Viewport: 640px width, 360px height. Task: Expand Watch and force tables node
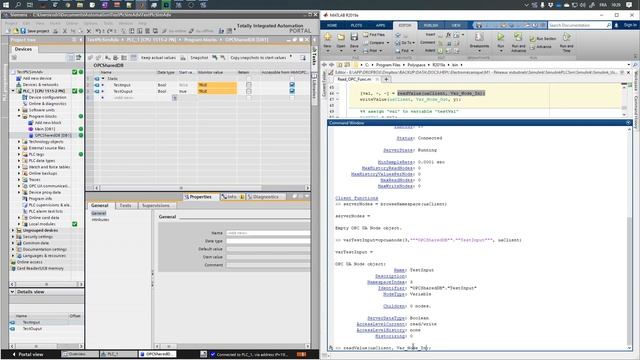pos(19,167)
